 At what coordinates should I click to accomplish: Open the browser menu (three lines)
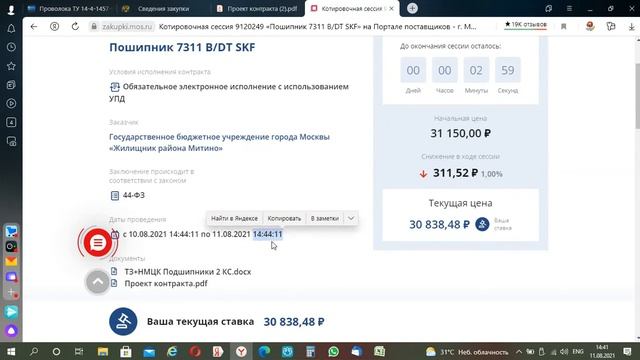[x=569, y=8]
